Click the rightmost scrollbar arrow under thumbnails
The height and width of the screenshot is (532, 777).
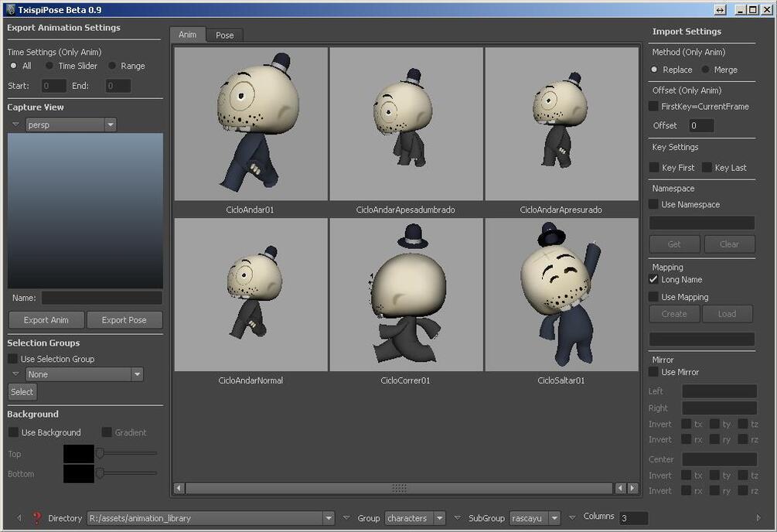pos(632,489)
